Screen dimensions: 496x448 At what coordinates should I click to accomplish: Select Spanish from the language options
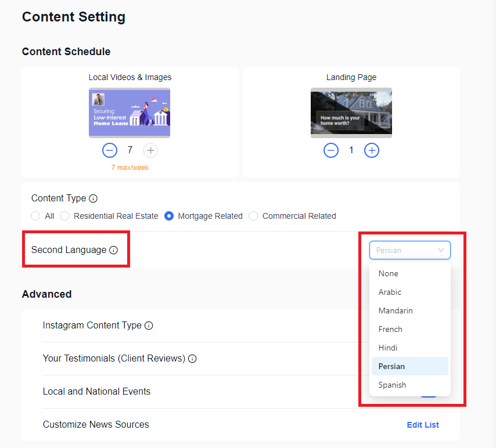[x=392, y=385]
